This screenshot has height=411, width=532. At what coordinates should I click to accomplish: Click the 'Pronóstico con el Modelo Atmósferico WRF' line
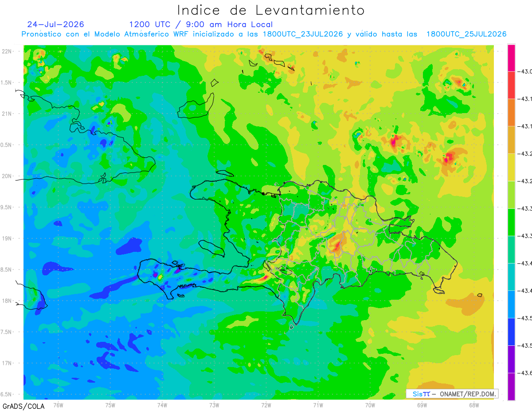pos(264,34)
